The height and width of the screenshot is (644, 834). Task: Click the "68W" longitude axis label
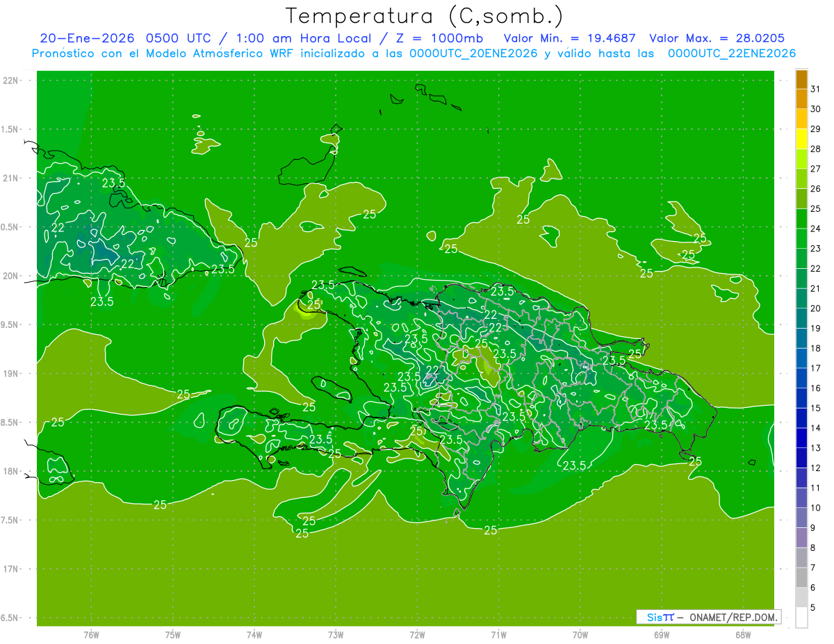coord(743,635)
